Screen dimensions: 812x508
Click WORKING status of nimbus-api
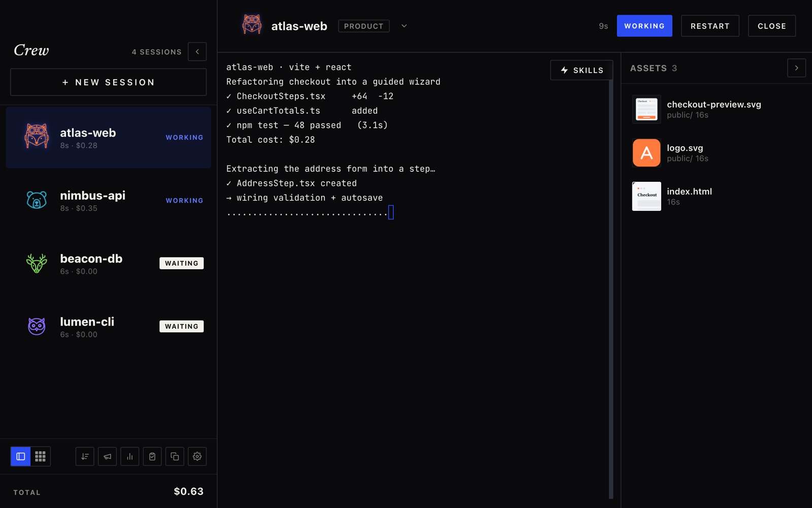click(184, 201)
